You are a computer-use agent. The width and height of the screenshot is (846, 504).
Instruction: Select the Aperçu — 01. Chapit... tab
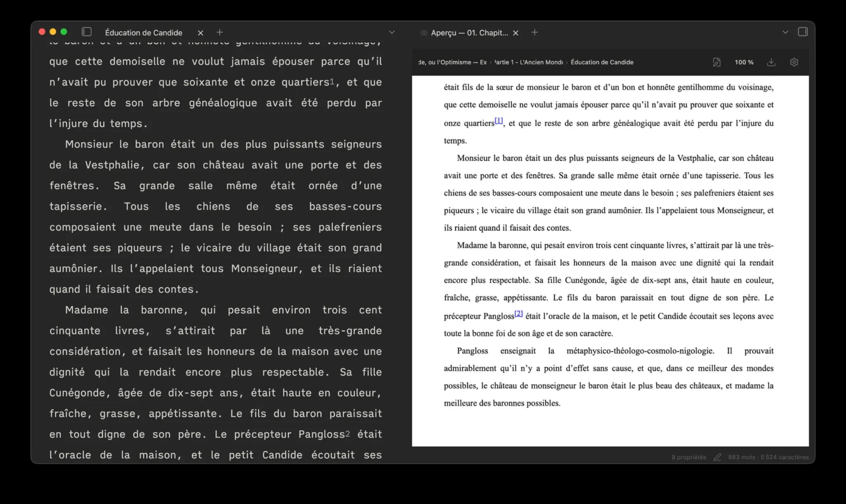tap(469, 33)
